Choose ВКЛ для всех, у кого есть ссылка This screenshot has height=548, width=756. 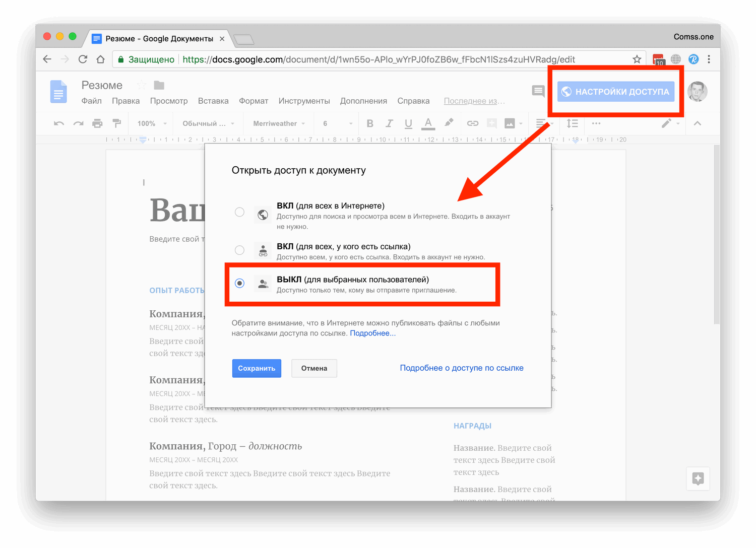click(239, 250)
